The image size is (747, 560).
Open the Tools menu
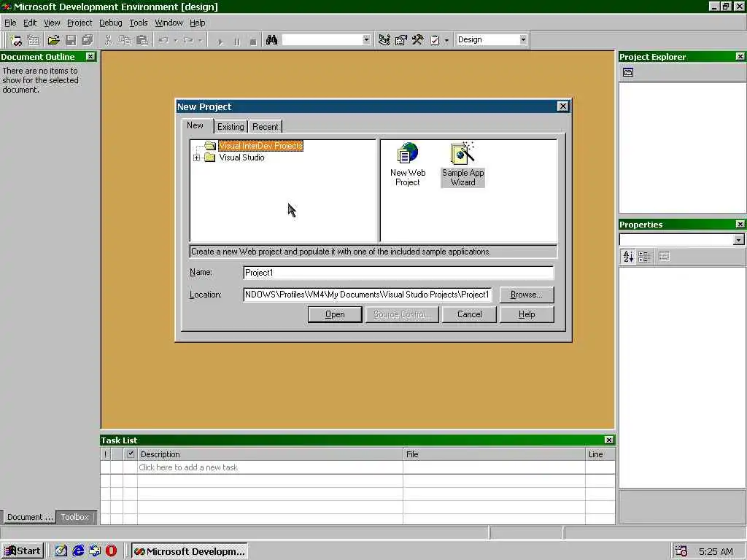tap(139, 23)
